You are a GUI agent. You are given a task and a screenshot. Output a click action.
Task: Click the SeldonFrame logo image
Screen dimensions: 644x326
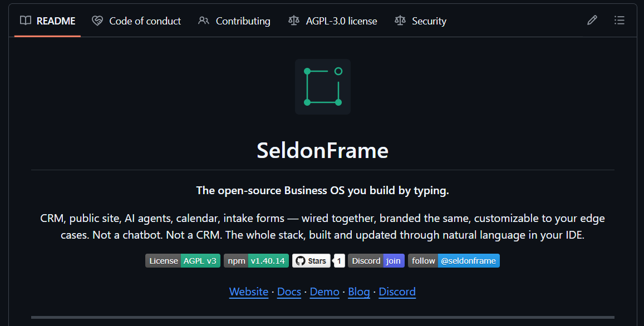tap(323, 87)
